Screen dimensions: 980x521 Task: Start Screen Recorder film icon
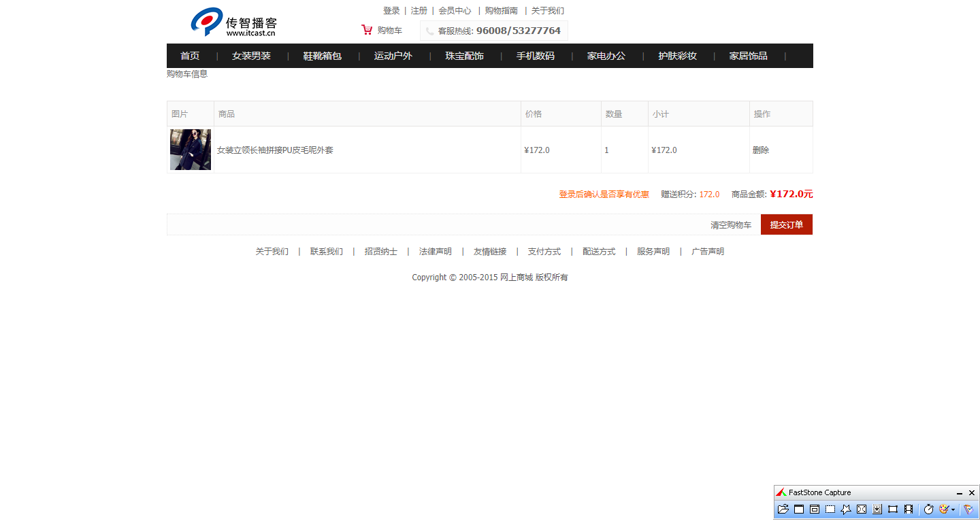tap(909, 509)
